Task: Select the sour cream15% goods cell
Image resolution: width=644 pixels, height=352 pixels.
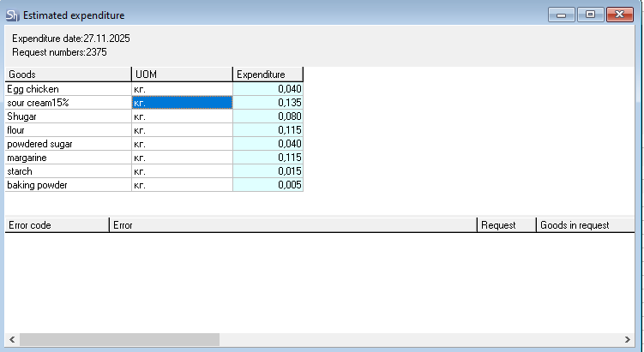Action: tap(68, 103)
